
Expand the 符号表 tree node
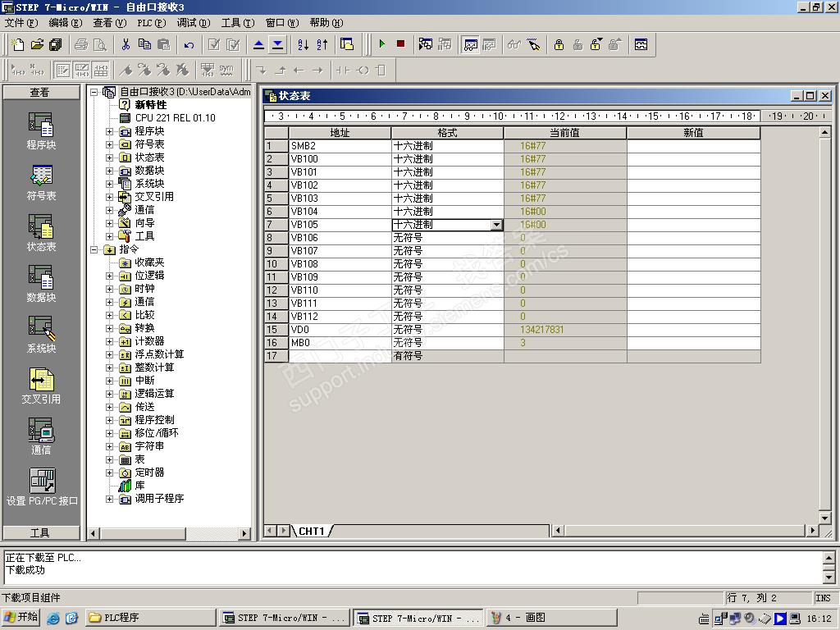(109, 144)
